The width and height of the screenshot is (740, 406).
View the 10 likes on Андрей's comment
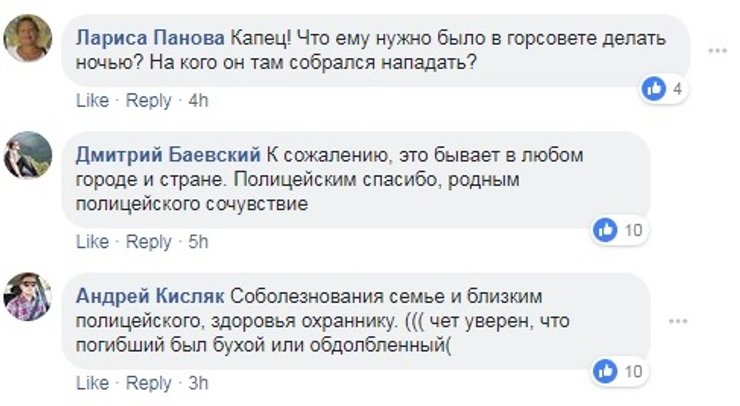619,371
